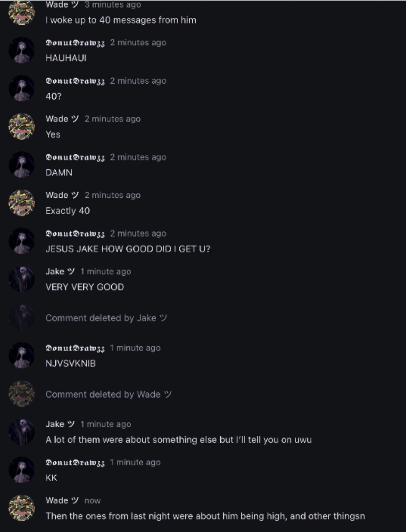
Task: Click Jake's avatar next to 'VERY VERY GOOD'
Action: pos(21,279)
